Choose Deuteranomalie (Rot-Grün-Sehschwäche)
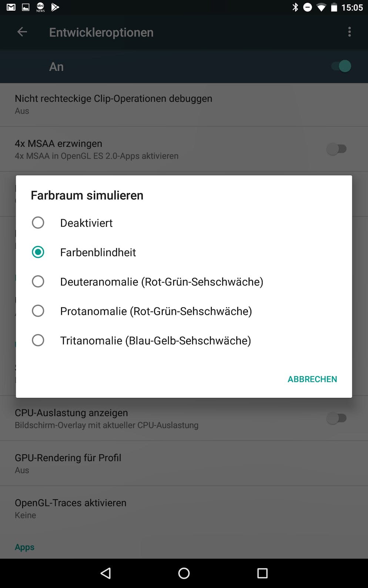Viewport: 368px width, 588px height. point(184,281)
